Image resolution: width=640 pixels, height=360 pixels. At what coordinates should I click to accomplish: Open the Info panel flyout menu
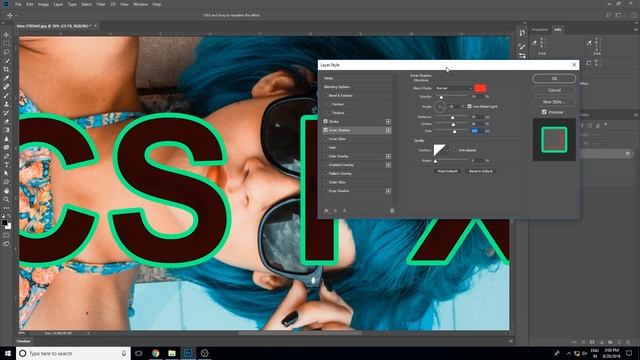[636, 29]
